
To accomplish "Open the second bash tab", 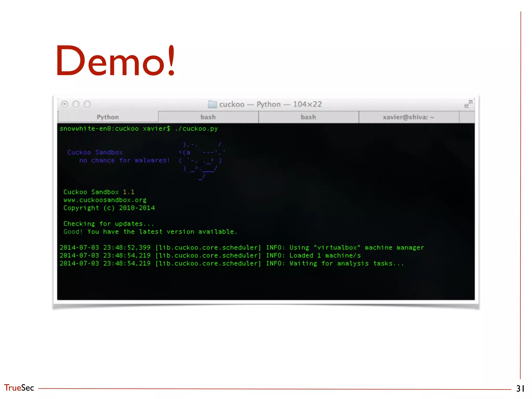I will click(308, 117).
